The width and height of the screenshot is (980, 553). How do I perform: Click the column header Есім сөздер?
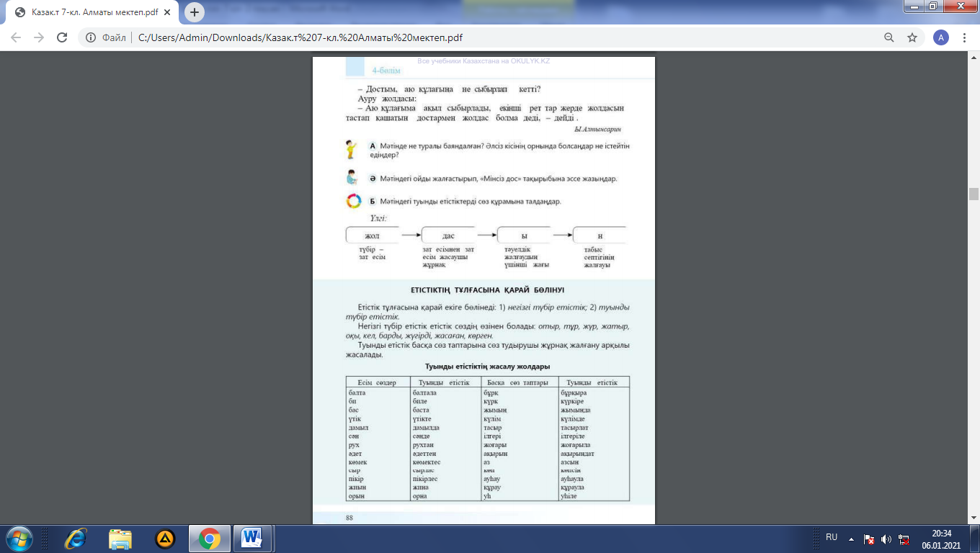[x=377, y=382]
